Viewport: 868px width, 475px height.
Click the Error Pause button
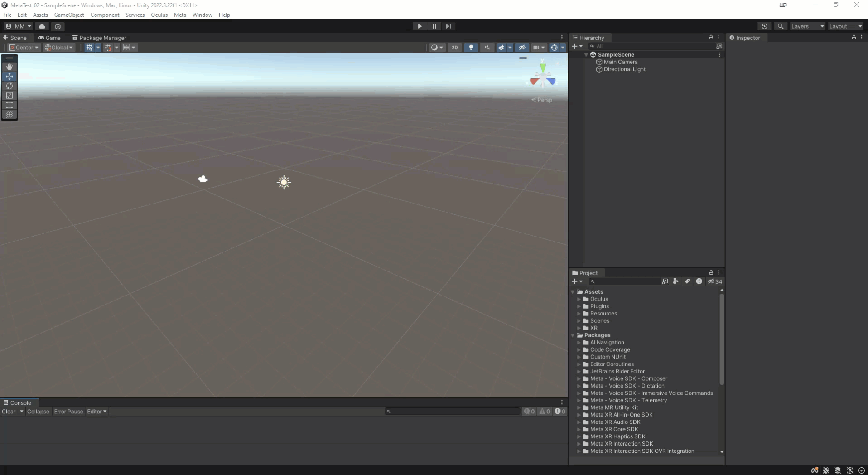[68, 412]
